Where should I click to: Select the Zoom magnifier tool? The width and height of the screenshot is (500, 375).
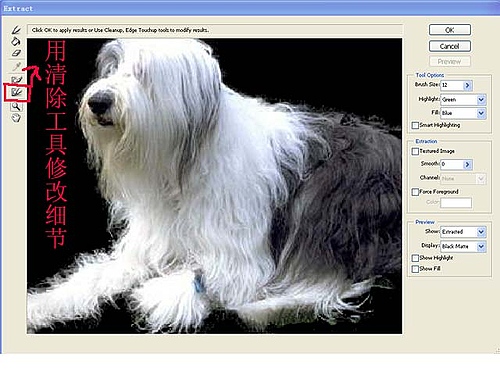coord(16,106)
